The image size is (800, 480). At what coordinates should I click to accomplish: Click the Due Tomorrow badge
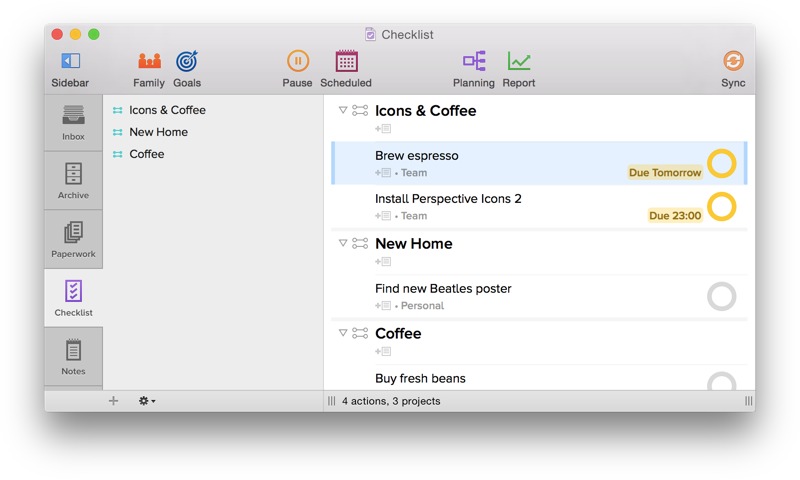[665, 172]
